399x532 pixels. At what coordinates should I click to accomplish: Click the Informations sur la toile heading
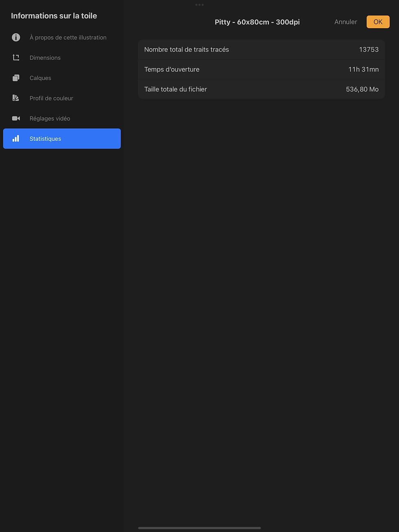54,16
